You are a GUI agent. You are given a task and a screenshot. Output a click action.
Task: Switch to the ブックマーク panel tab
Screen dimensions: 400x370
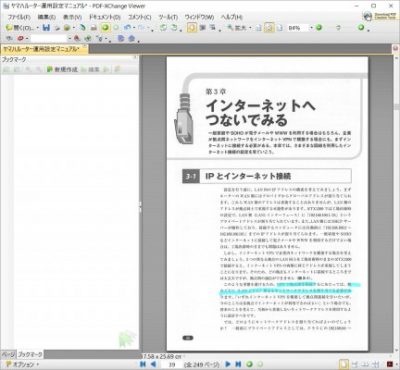(30, 354)
